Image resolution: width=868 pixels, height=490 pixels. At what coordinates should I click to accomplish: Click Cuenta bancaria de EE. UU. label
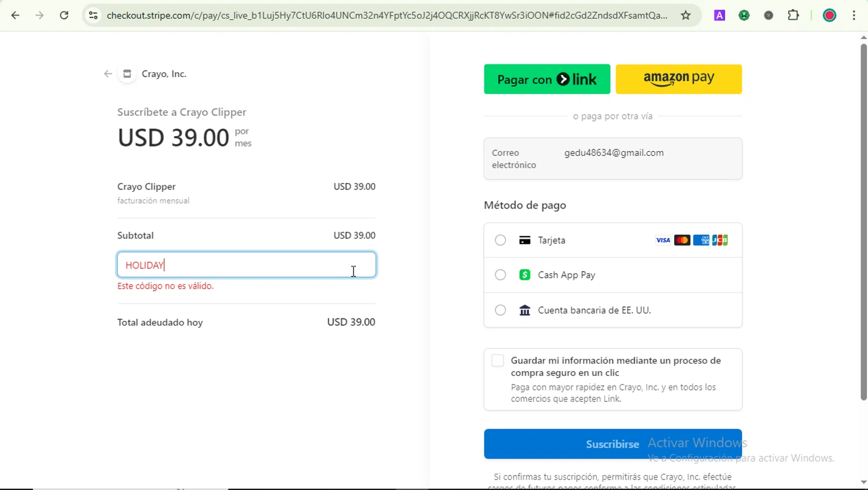coord(594,310)
